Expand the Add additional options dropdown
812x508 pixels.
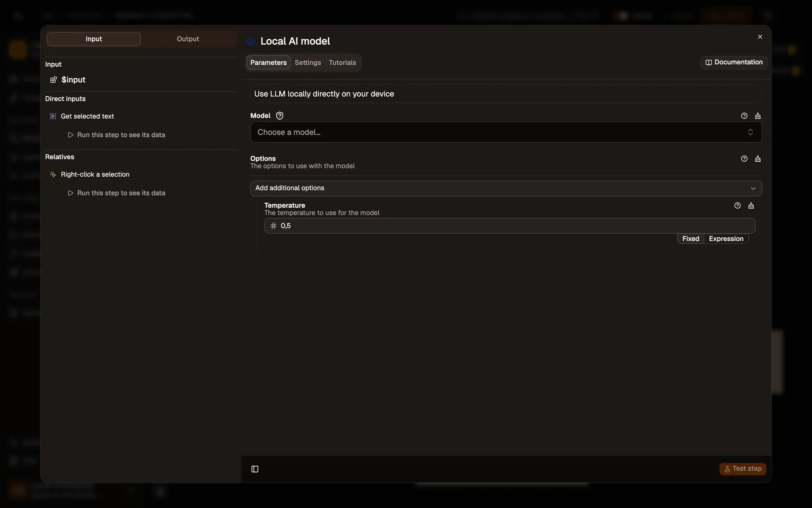tap(506, 188)
